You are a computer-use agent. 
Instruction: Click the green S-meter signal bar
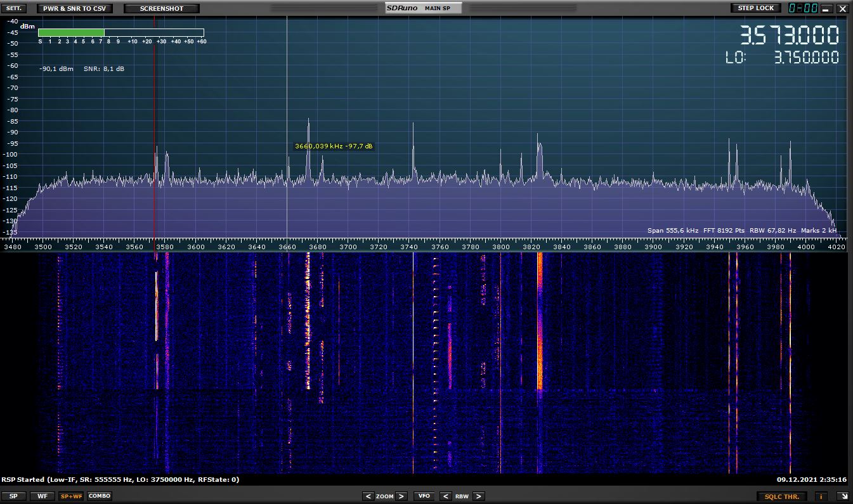[71, 32]
